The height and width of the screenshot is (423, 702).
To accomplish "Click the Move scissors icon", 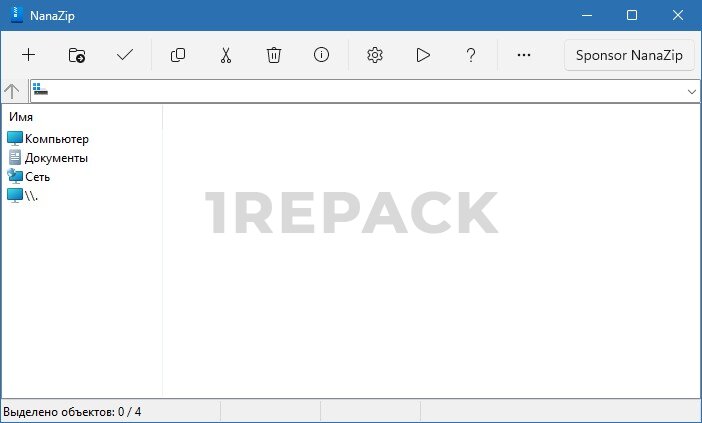I will point(226,55).
